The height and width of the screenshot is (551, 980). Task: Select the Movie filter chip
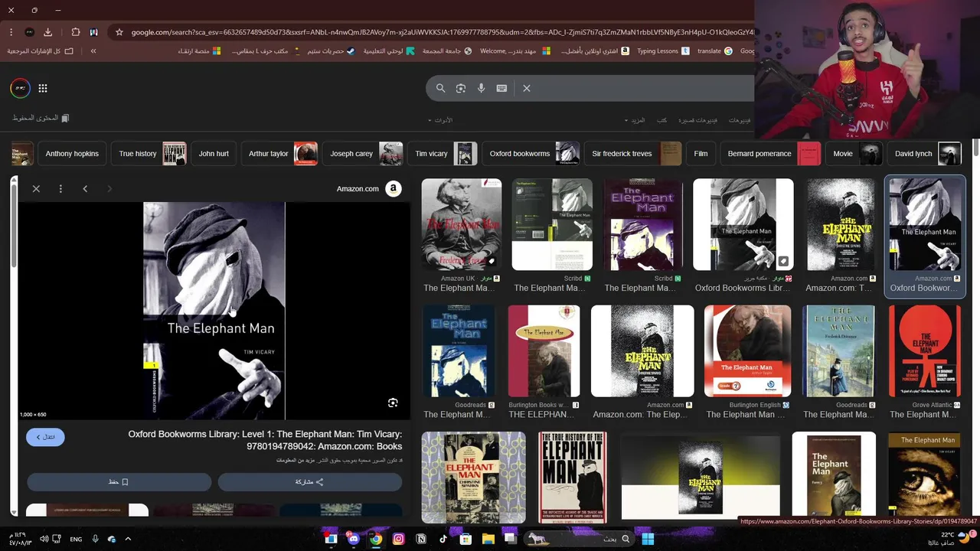click(854, 154)
